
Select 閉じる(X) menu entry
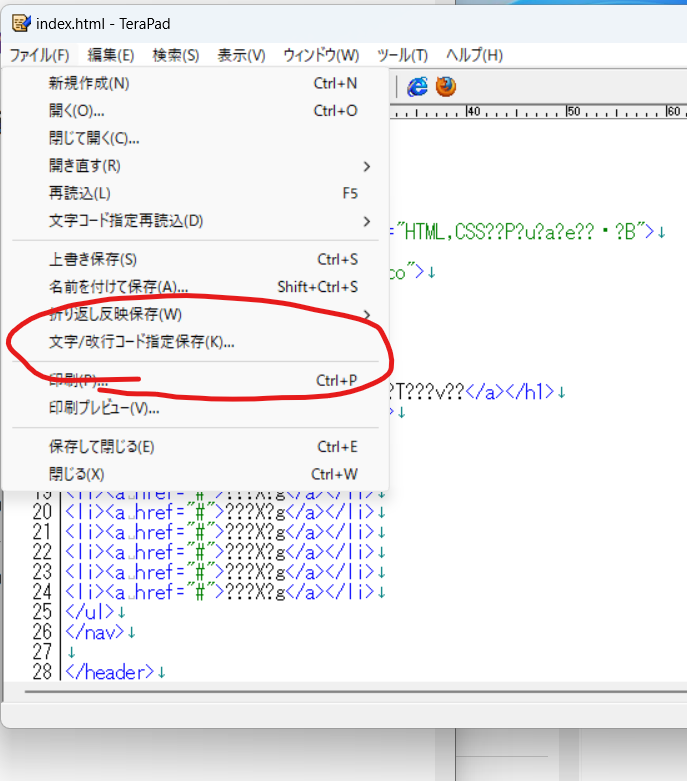coord(195,474)
